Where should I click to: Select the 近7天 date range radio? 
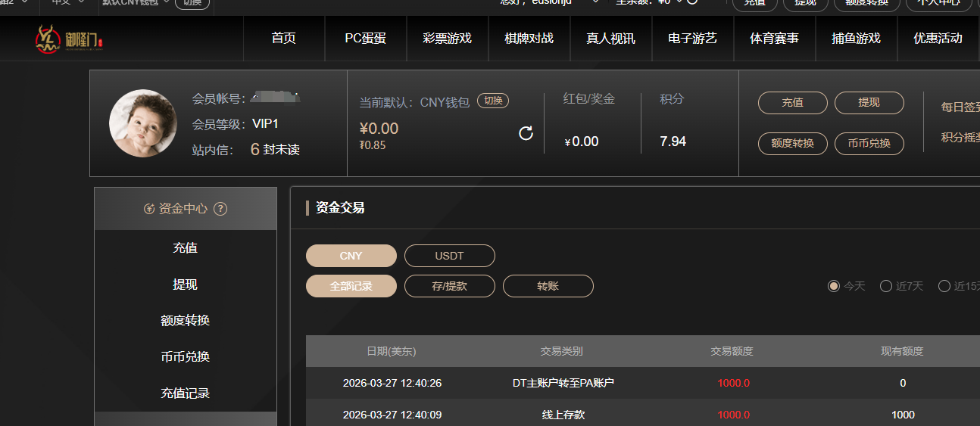tap(885, 286)
